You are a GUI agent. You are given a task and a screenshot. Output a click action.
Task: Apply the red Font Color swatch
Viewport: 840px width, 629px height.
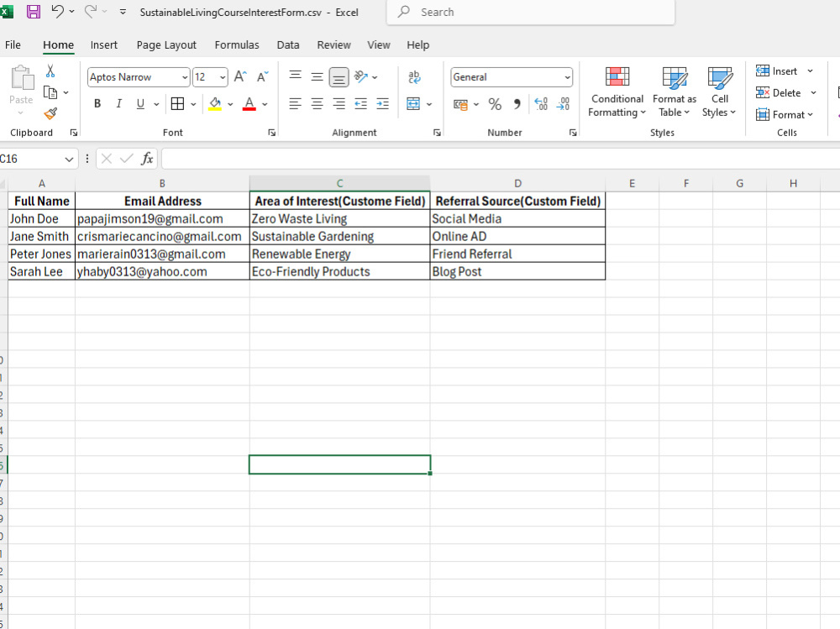249,103
